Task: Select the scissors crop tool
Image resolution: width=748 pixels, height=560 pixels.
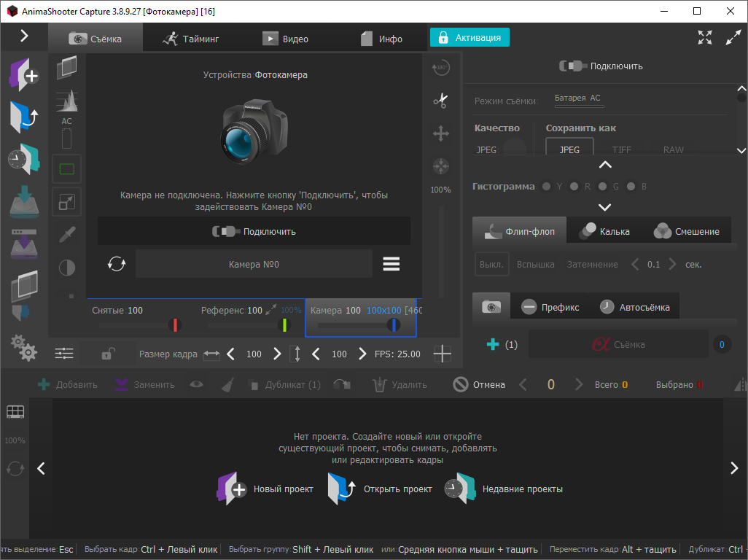Action: (441, 100)
